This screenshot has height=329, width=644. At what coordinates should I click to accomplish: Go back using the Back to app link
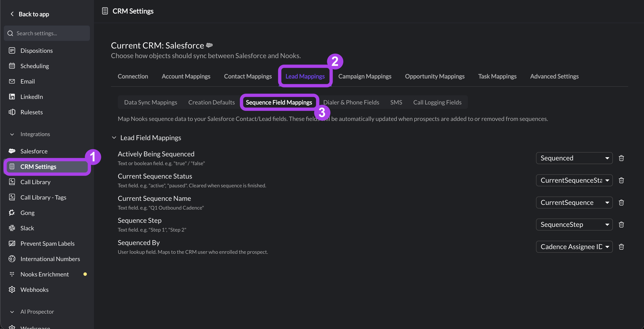coord(34,14)
